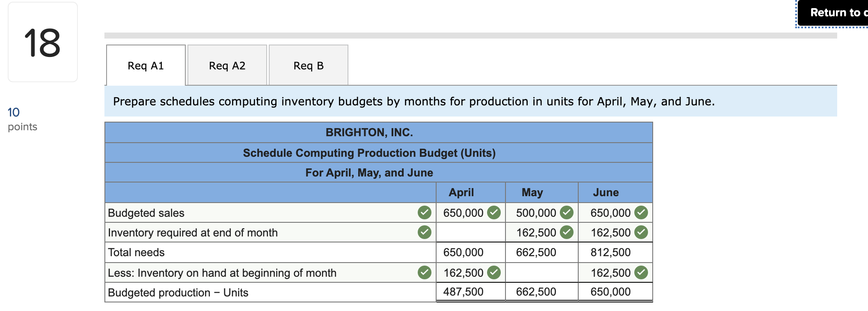Select April beginning inventory cell 162,500
This screenshot has height=311, width=868.
[x=470, y=272]
